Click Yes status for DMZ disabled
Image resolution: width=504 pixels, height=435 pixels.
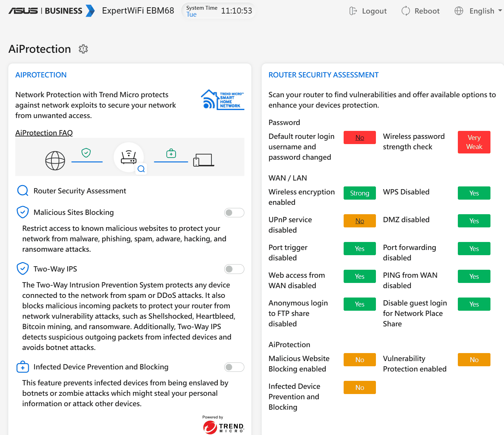coord(474,221)
